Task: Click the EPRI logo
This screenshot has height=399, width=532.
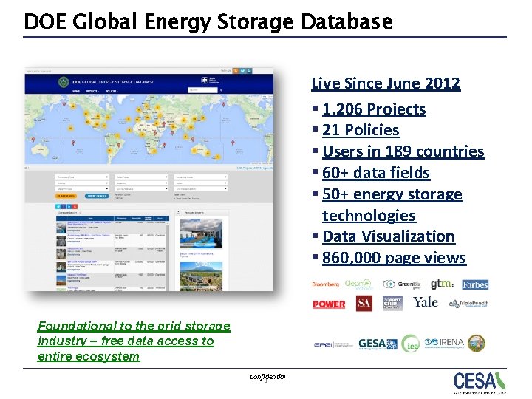Action: click(333, 345)
